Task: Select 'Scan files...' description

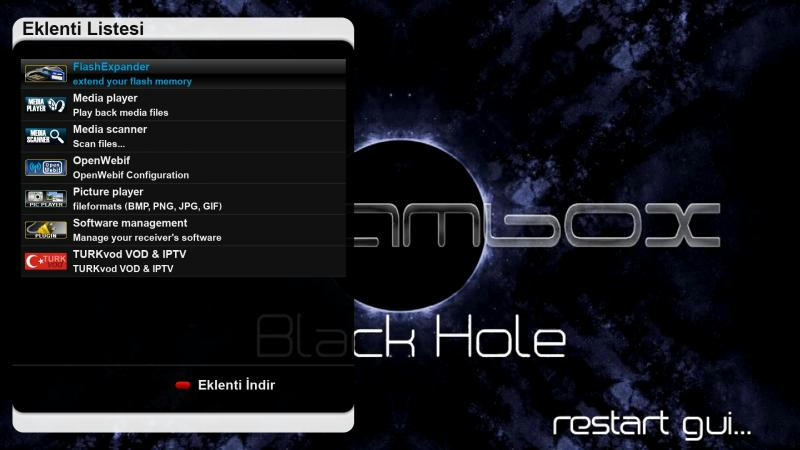Action: click(x=98, y=144)
